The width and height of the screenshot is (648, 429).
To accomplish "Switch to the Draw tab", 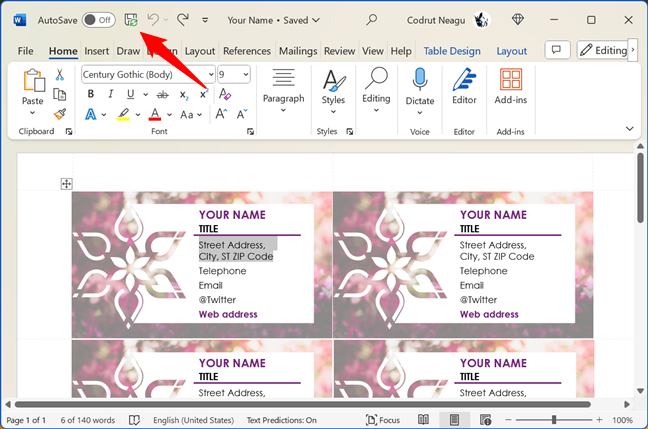I will click(x=128, y=51).
